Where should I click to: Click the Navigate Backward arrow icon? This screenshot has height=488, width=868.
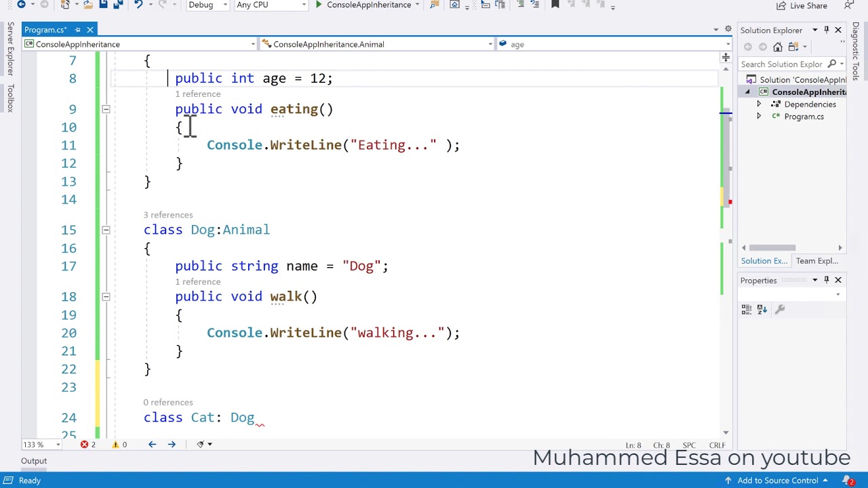(21, 5)
